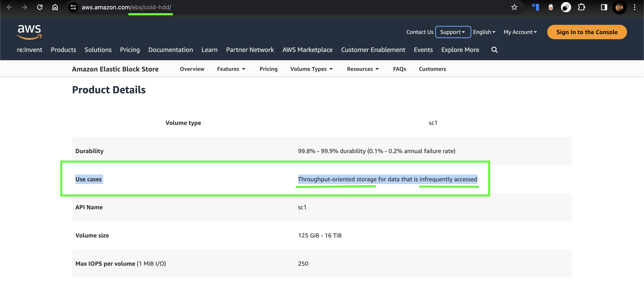Toggle the browser side panel icon
Image resolution: width=644 pixels, height=285 pixels.
coord(604,7)
